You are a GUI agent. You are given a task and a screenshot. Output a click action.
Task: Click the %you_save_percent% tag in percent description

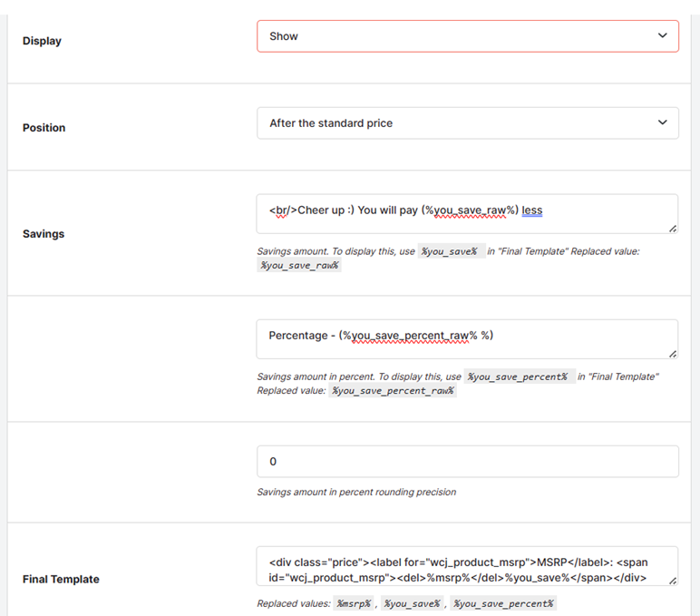(x=520, y=377)
